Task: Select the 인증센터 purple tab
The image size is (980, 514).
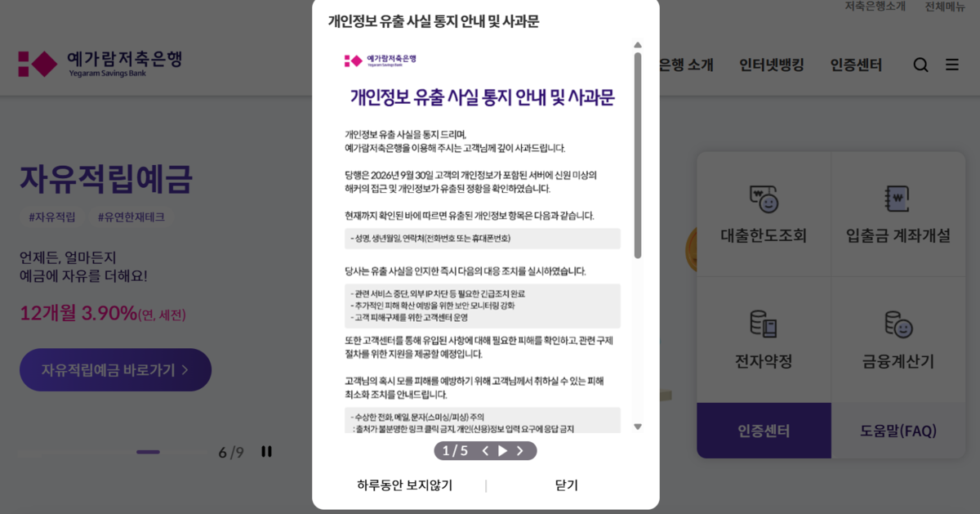Action: pyautogui.click(x=764, y=431)
